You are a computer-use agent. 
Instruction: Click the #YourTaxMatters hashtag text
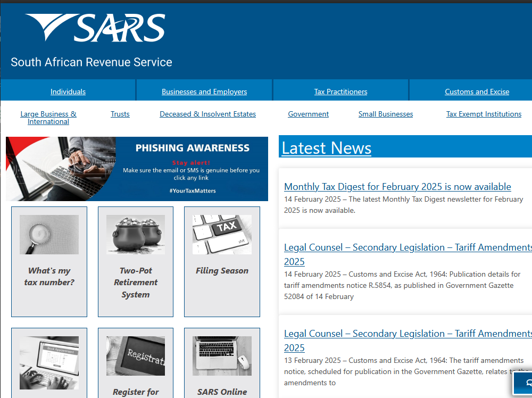point(193,190)
